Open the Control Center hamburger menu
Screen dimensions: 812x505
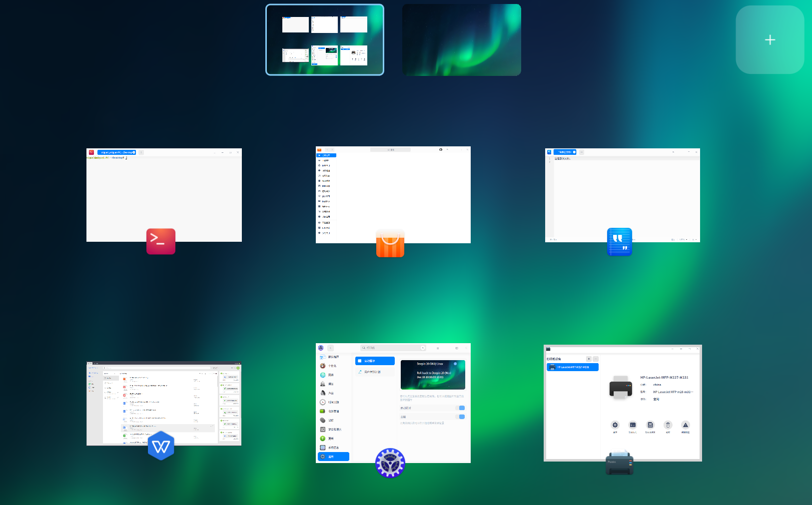(438, 348)
